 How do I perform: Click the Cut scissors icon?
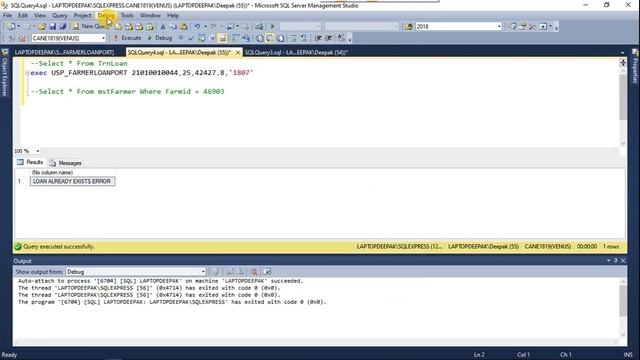pos(163,27)
